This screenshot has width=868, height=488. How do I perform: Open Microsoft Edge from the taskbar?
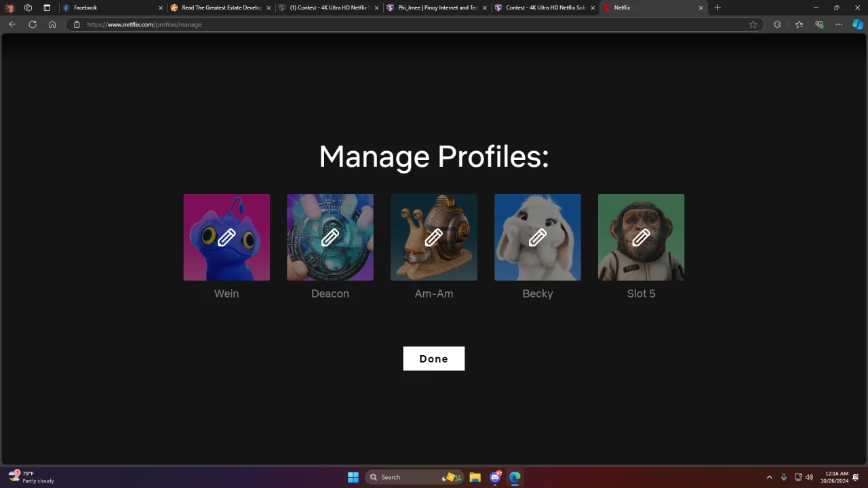tap(515, 477)
